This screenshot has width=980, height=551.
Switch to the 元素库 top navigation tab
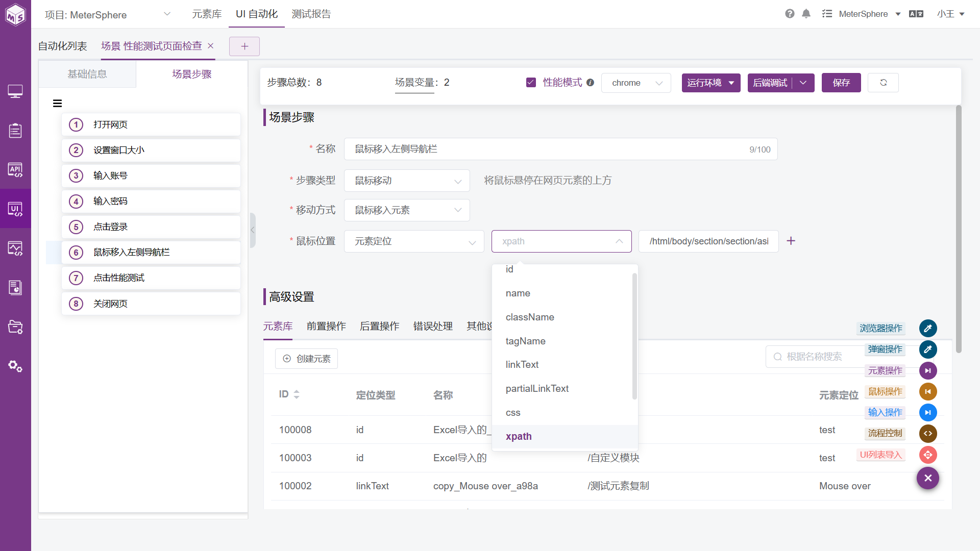click(207, 14)
